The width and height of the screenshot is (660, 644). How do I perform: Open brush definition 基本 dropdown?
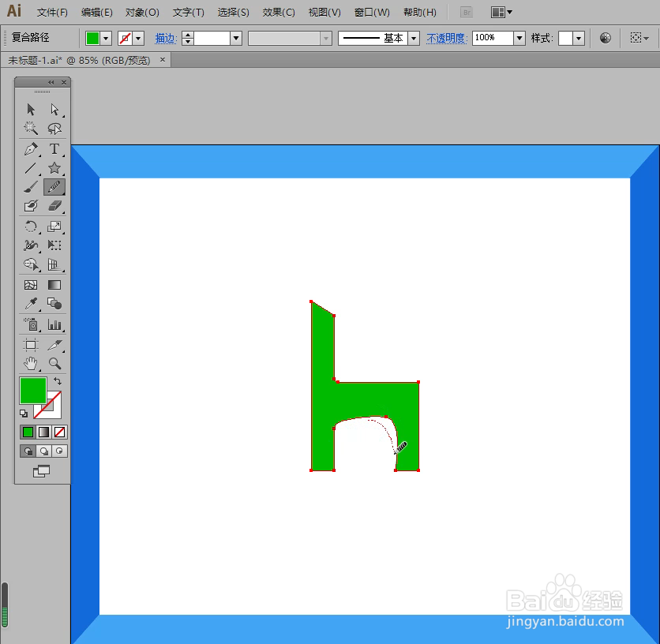(x=414, y=39)
